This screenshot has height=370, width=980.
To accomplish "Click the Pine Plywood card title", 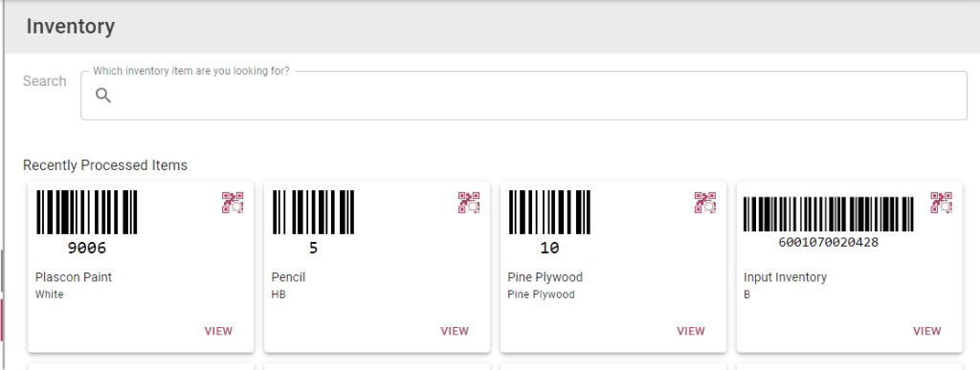I will point(545,277).
